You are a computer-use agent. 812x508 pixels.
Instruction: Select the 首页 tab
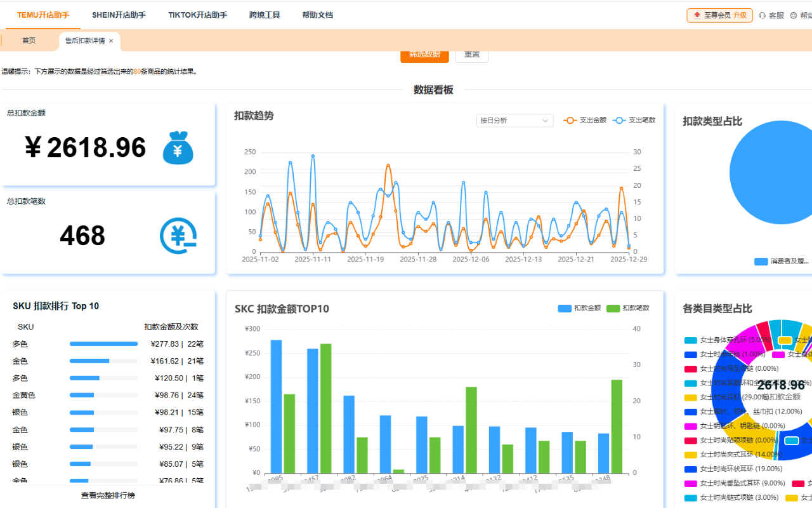(x=29, y=40)
